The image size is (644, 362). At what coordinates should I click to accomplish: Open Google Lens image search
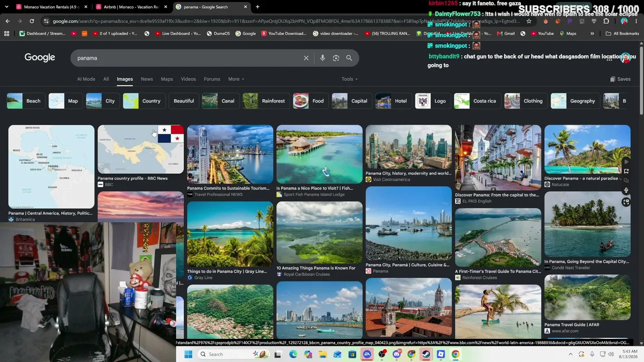[x=336, y=58]
